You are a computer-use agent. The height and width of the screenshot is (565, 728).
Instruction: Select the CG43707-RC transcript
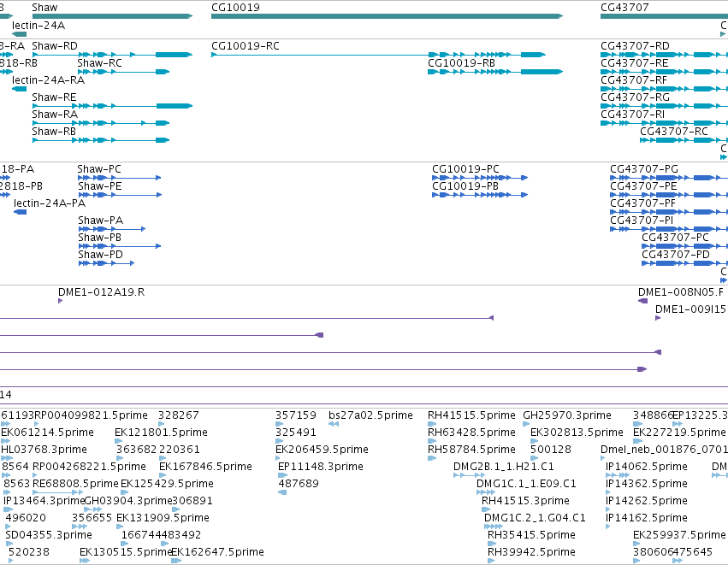684,140
